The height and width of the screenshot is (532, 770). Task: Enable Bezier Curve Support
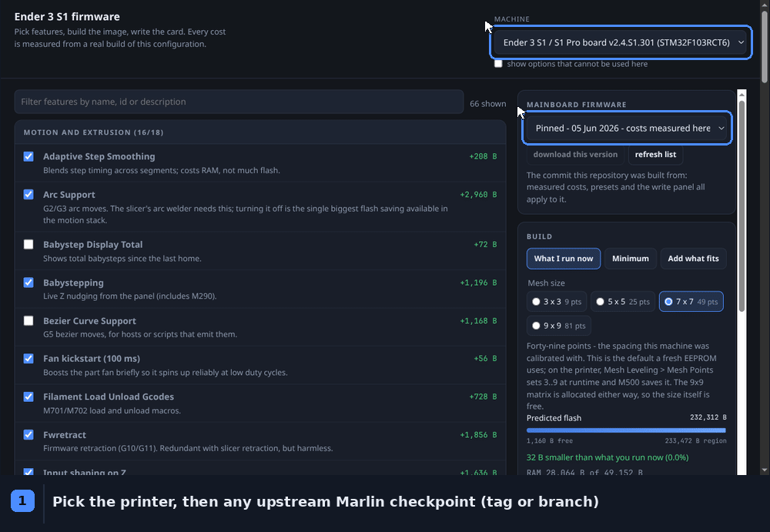tap(28, 321)
